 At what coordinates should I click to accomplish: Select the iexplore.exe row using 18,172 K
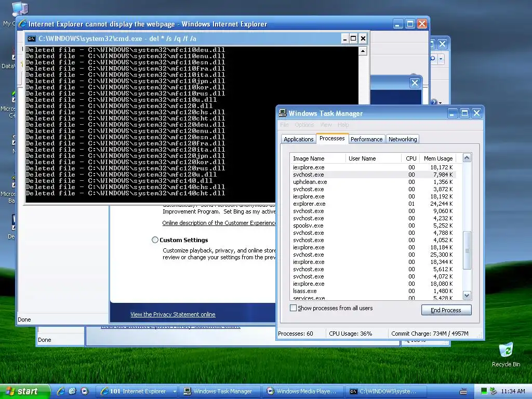pos(373,167)
